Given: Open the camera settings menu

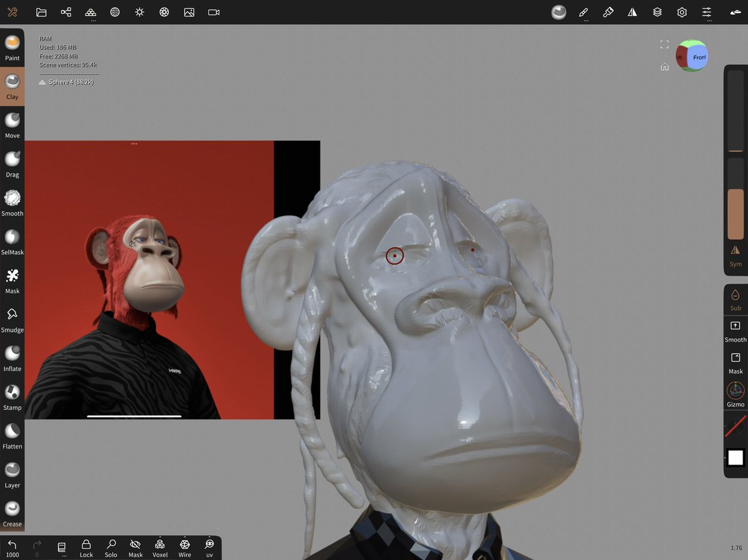Looking at the screenshot, I should pyautogui.click(x=214, y=12).
